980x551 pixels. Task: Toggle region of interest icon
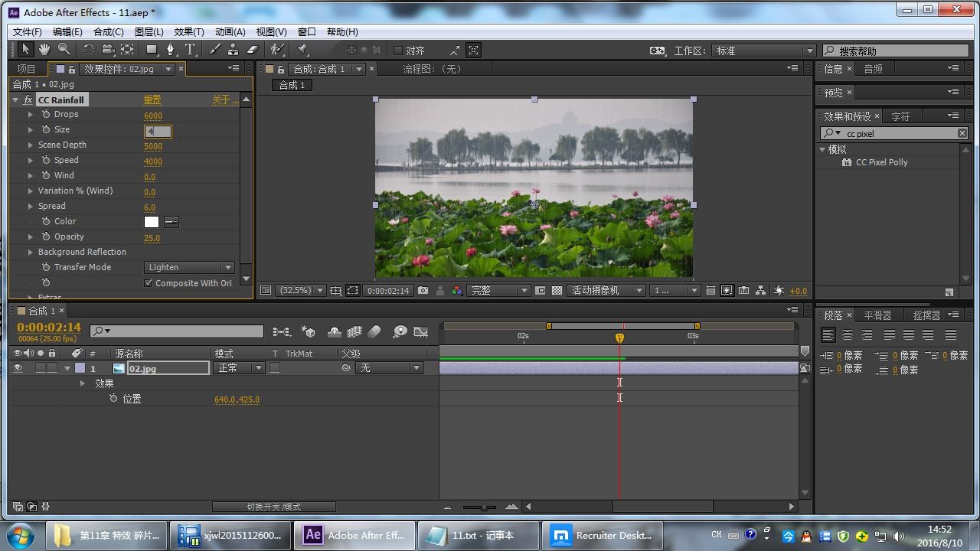click(x=352, y=291)
